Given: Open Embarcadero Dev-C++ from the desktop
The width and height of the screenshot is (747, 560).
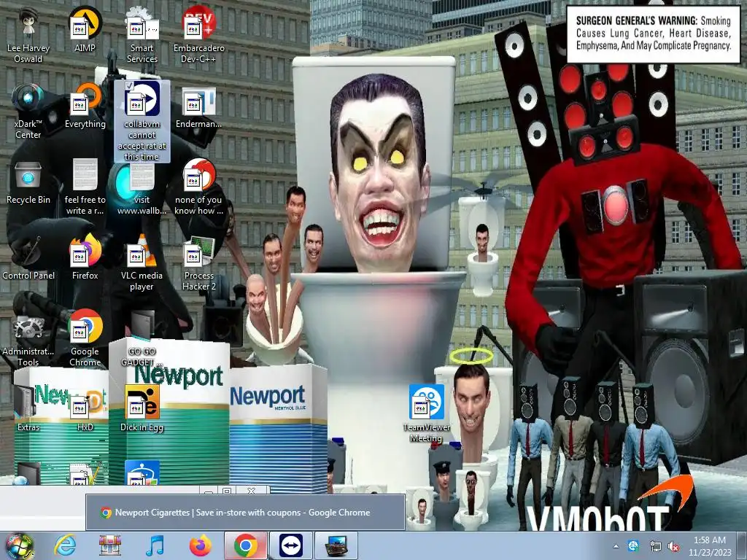Looking at the screenshot, I should click(x=198, y=34).
